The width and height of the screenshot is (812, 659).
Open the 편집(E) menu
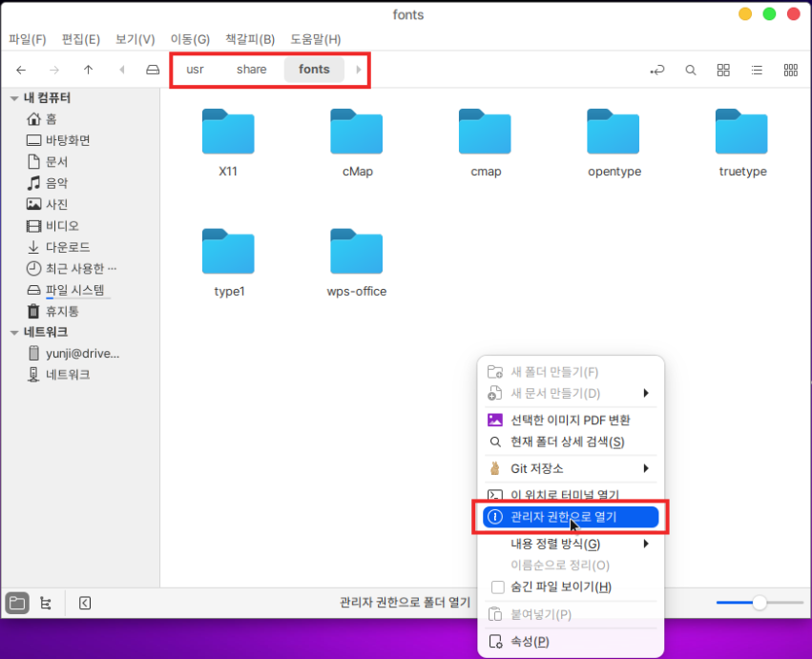[80, 39]
